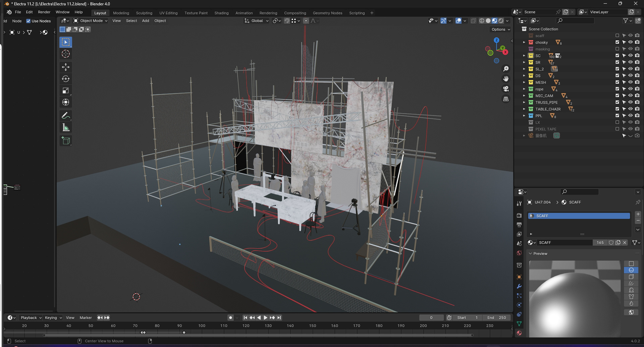Switch to rendered viewport shading

pyautogui.click(x=501, y=21)
